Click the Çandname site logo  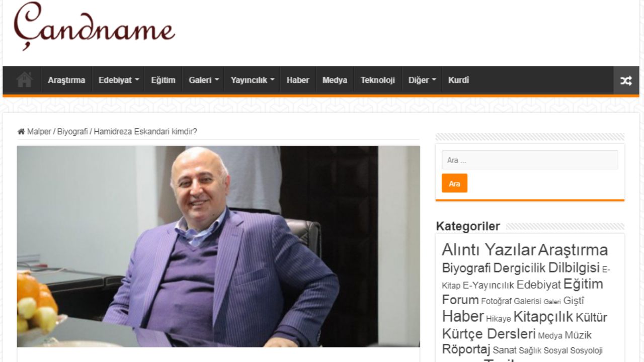[95, 26]
